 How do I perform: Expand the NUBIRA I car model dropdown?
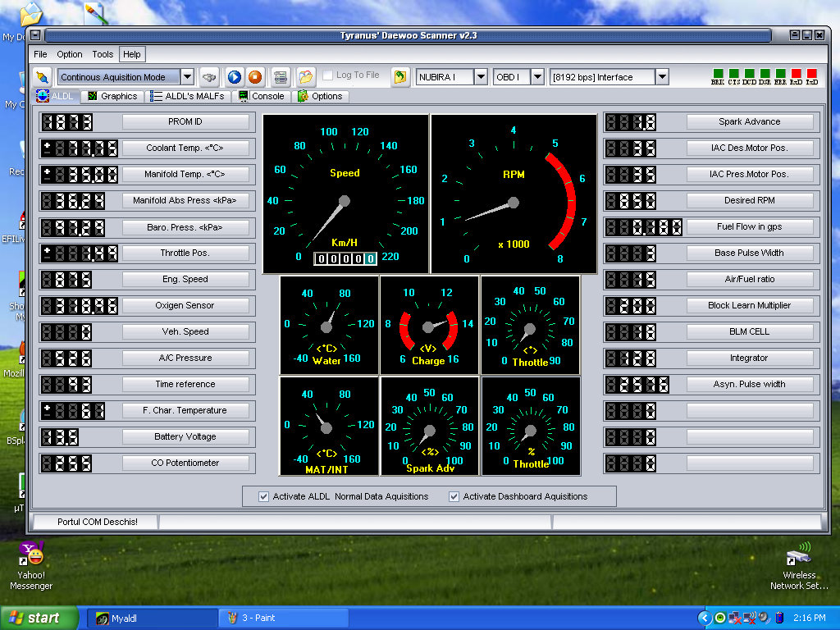coord(481,77)
